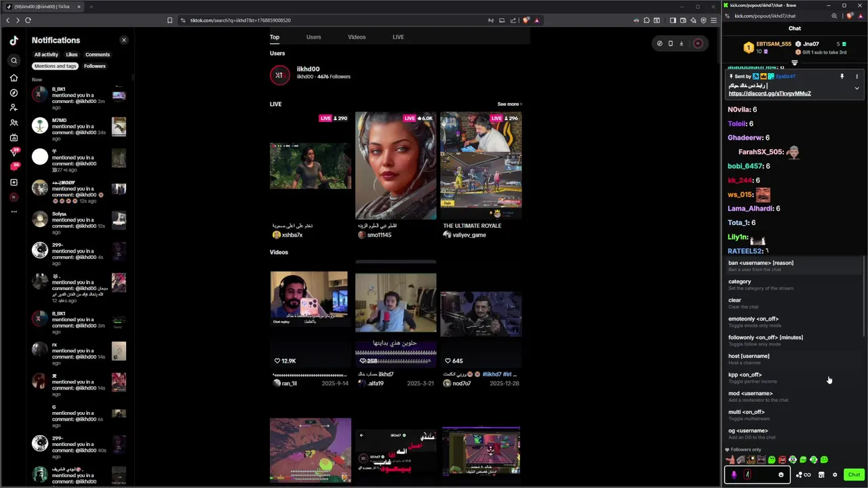Screen dimensions: 868x488
Task: Open the Explore compass icon in sidebar
Action: pyautogui.click(x=14, y=93)
